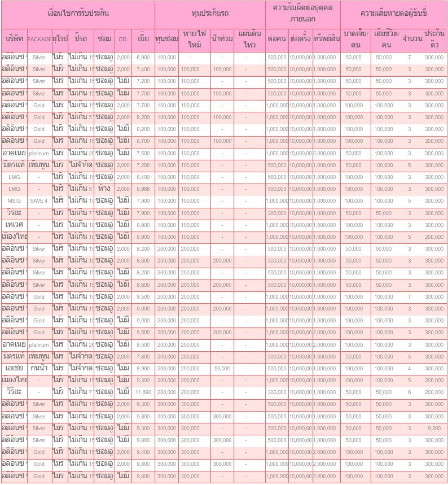Click the 6,900 premium cell
The height and width of the screenshot is (485, 448).
pos(143,58)
